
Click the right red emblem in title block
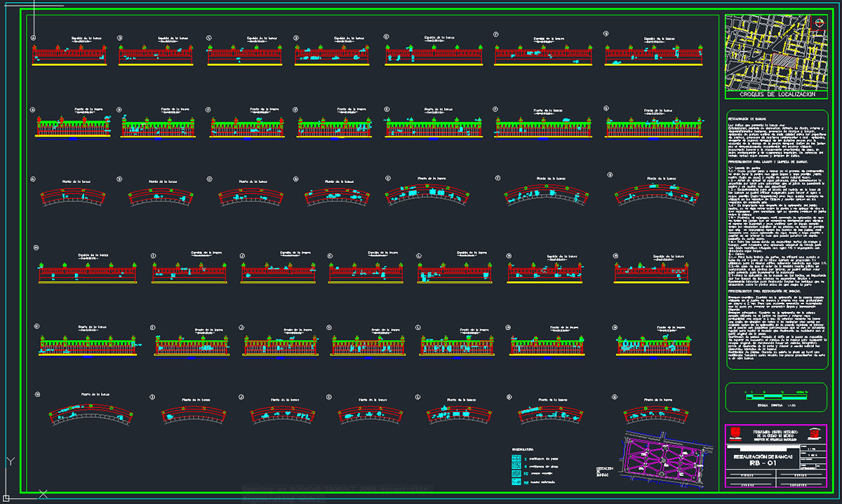click(x=815, y=432)
